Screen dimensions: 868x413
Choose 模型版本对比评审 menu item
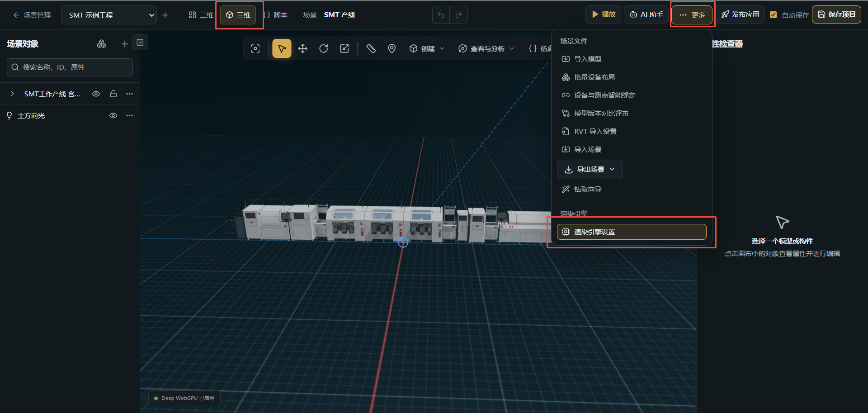[632, 113]
